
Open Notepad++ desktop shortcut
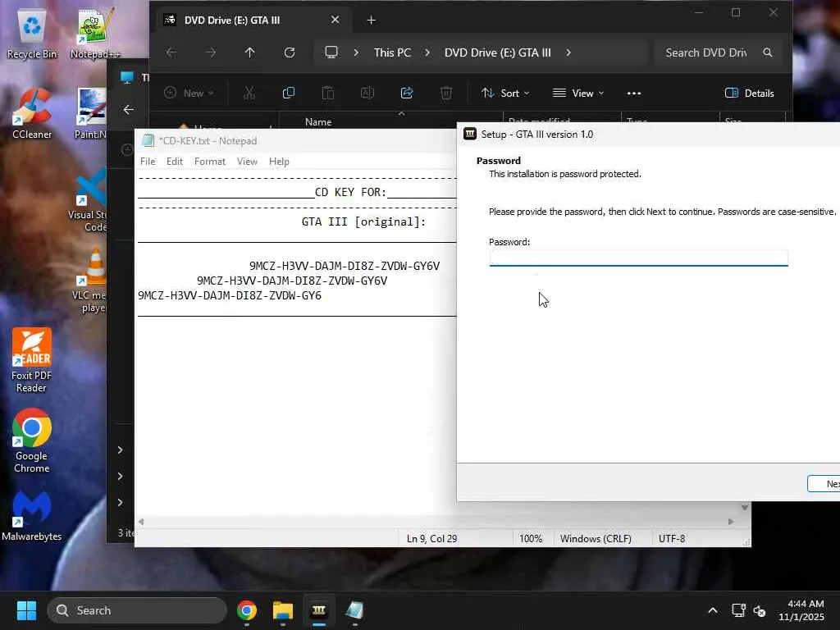click(x=95, y=33)
